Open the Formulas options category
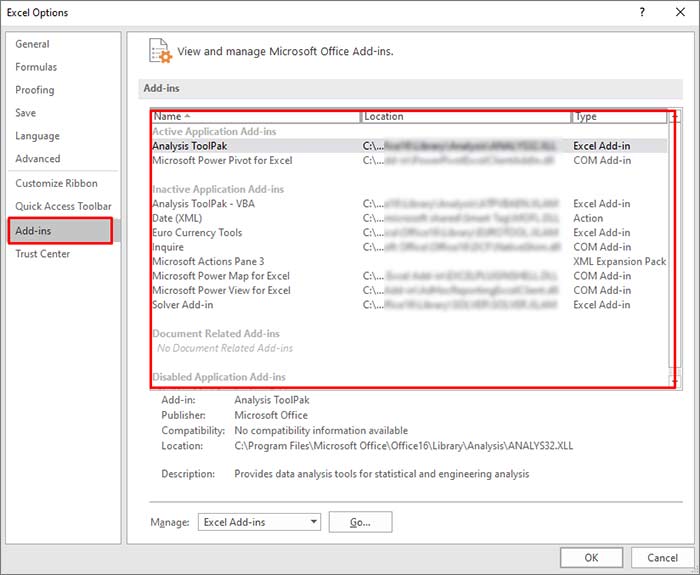 pyautogui.click(x=36, y=67)
